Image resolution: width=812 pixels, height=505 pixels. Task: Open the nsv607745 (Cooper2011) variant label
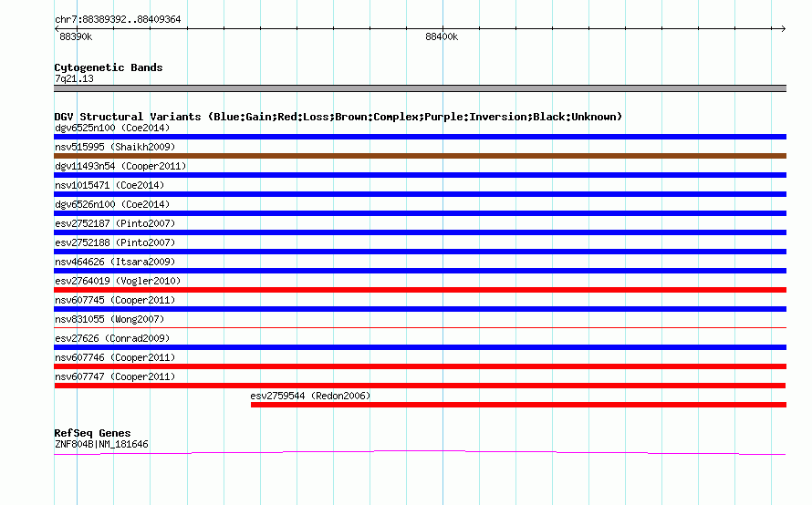(115, 300)
